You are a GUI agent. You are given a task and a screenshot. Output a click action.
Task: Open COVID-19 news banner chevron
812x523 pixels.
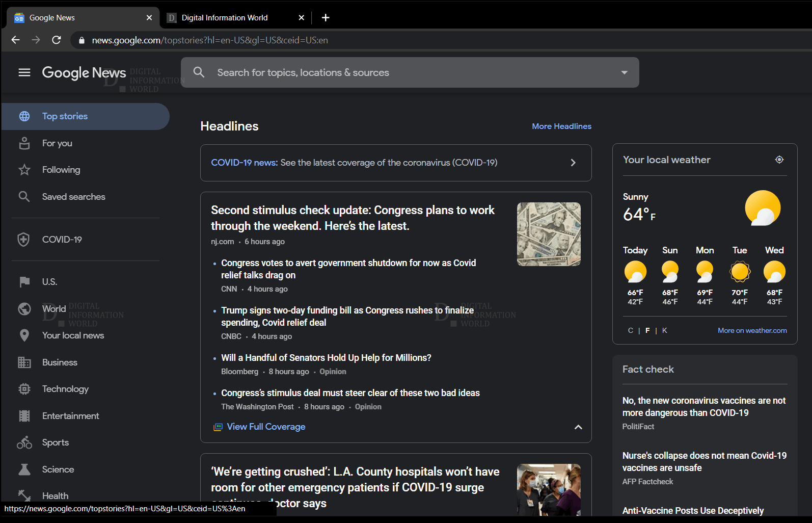tap(573, 163)
